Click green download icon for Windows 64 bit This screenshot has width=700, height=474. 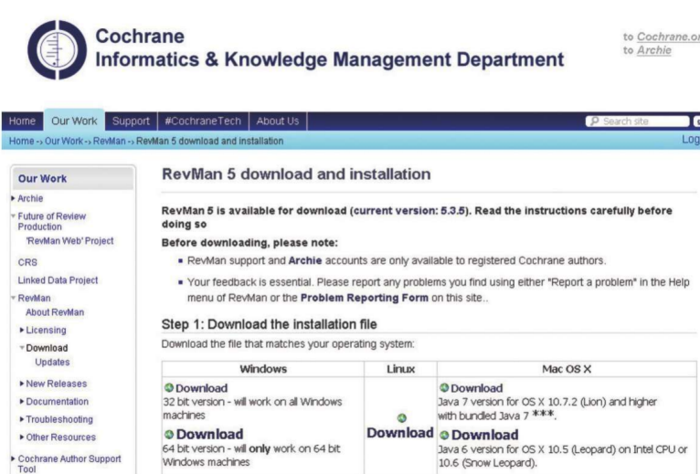click(x=169, y=434)
